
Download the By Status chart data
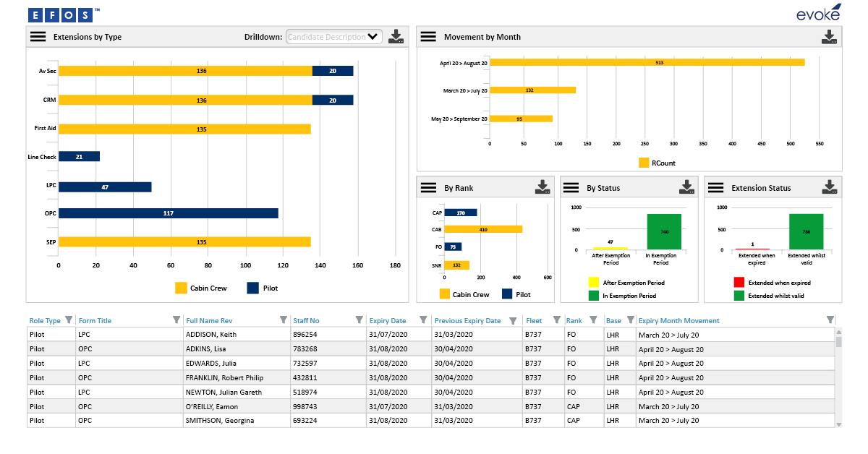coord(686,187)
